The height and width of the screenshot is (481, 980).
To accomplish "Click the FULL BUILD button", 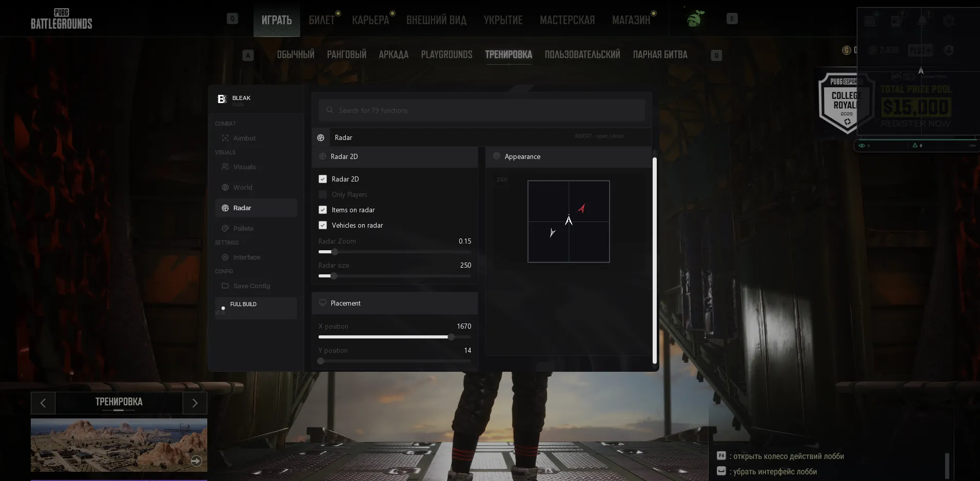I will 256,308.
